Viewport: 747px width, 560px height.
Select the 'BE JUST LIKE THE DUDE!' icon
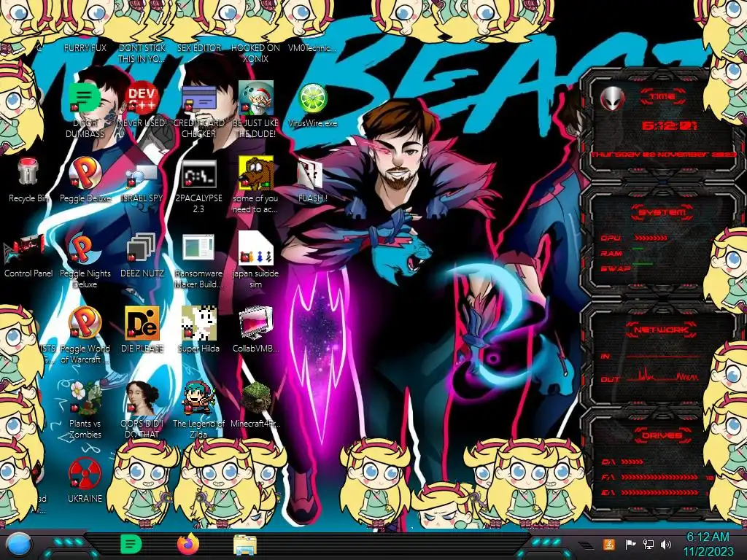point(255,98)
